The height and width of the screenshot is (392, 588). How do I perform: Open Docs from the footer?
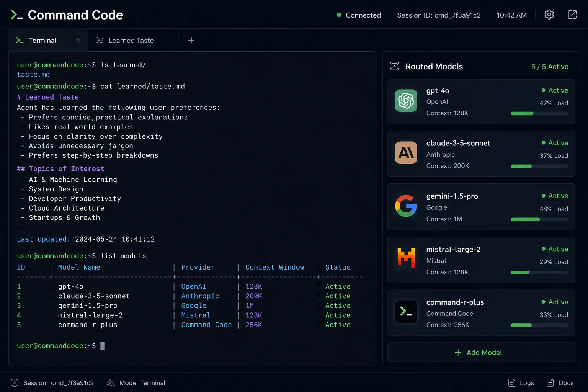560,382
